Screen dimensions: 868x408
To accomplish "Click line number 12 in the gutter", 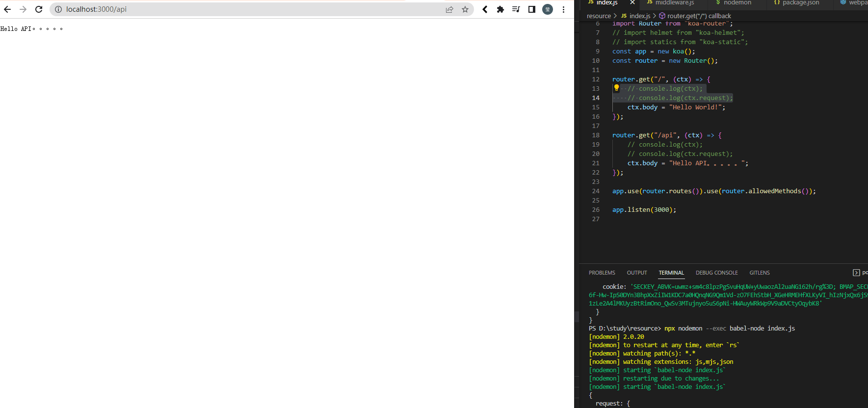I will 596,79.
